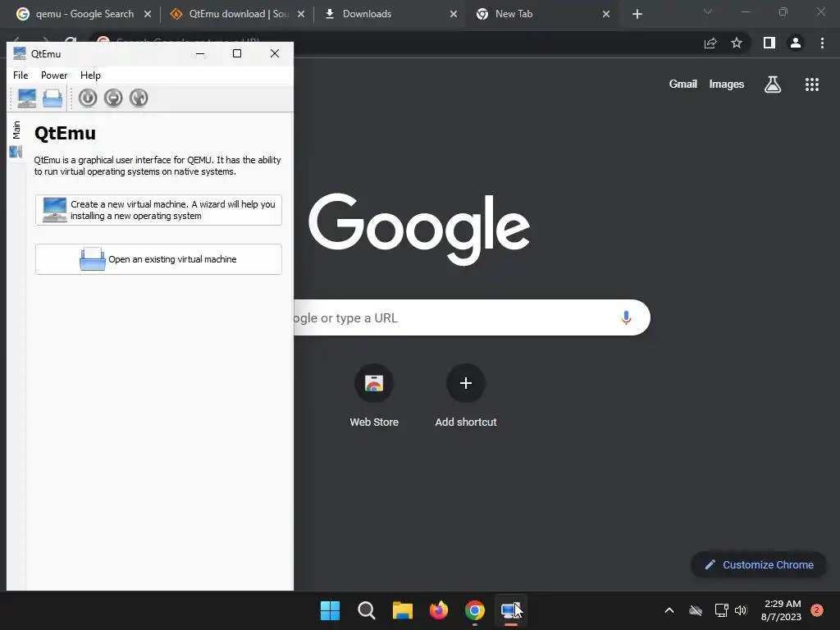Open Firefox from the taskbar
The width and height of the screenshot is (840, 630).
tap(439, 610)
